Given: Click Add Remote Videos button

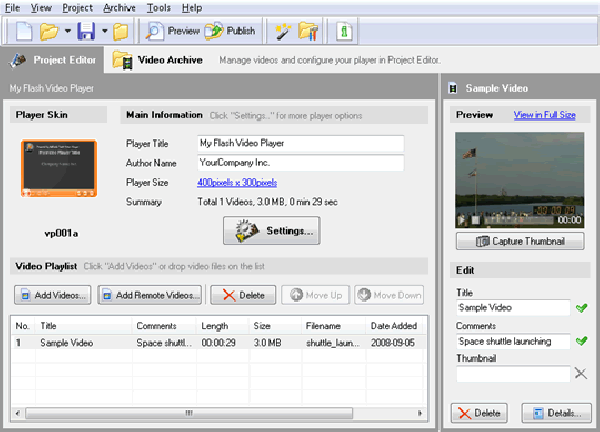Looking at the screenshot, I should (150, 295).
